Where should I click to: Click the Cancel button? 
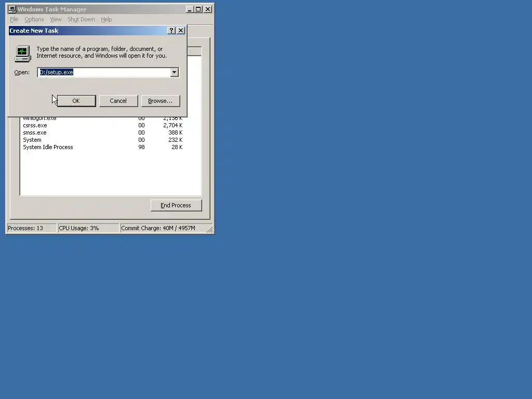click(x=118, y=101)
